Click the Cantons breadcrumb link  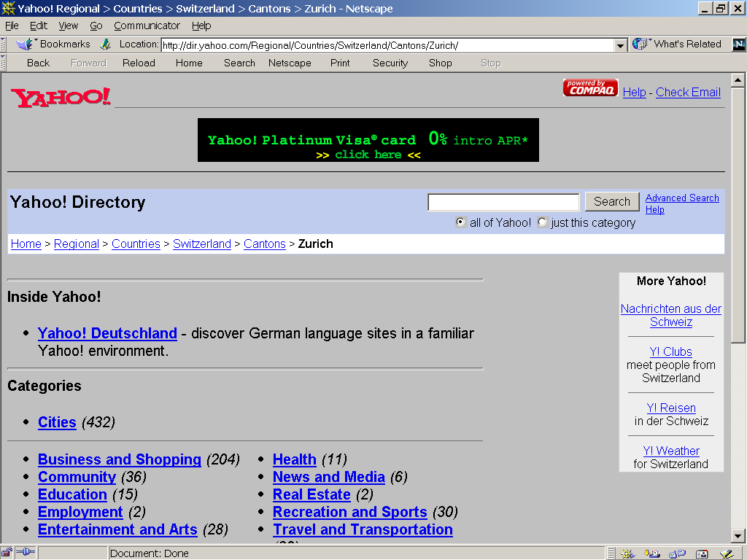[x=264, y=244]
